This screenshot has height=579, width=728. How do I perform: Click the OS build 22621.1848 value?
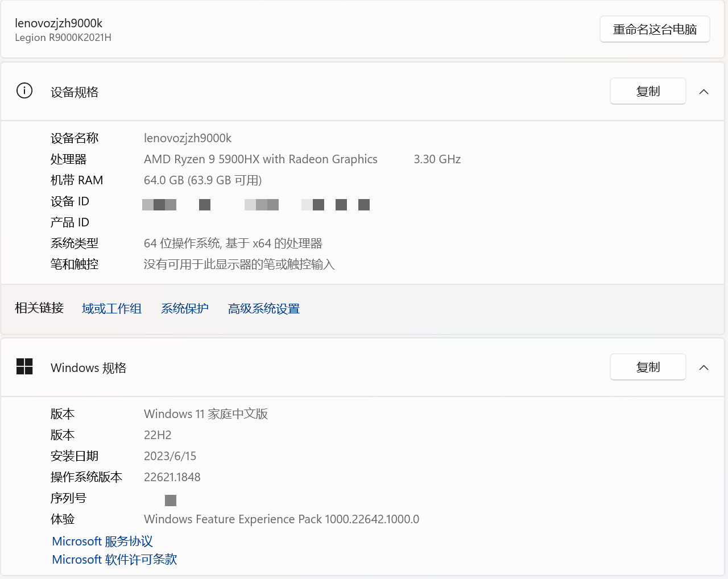[x=172, y=477]
